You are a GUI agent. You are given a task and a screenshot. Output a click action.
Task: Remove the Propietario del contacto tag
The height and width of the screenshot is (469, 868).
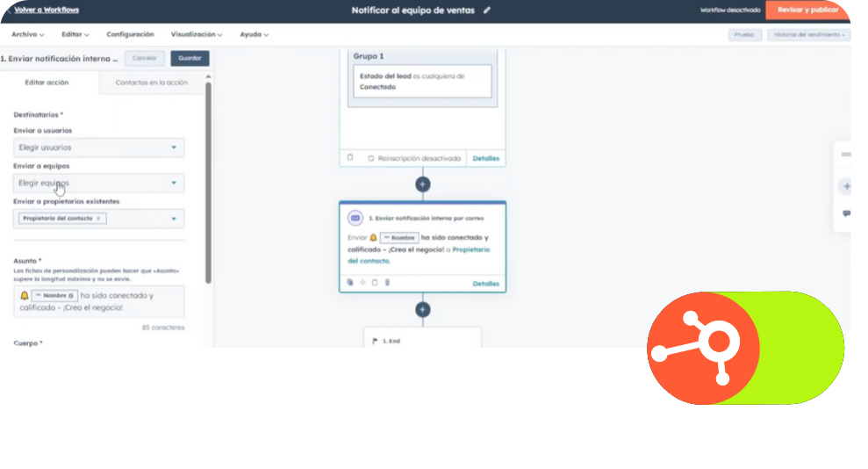tap(98, 218)
